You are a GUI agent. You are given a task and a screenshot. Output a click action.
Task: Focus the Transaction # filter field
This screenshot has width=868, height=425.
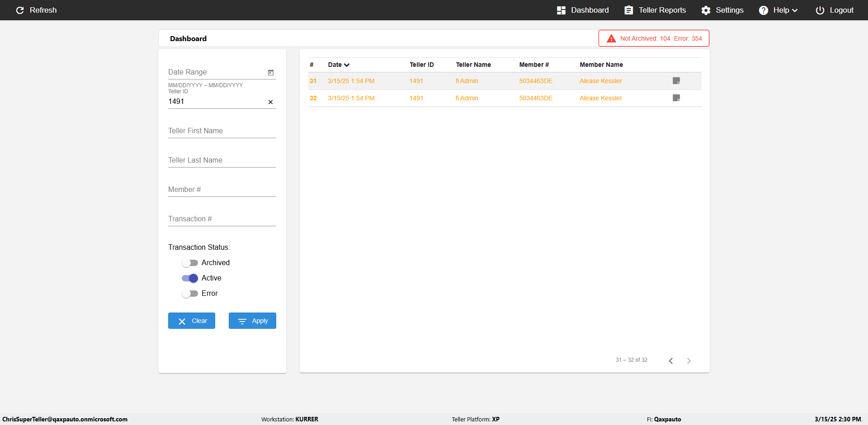[x=222, y=219]
